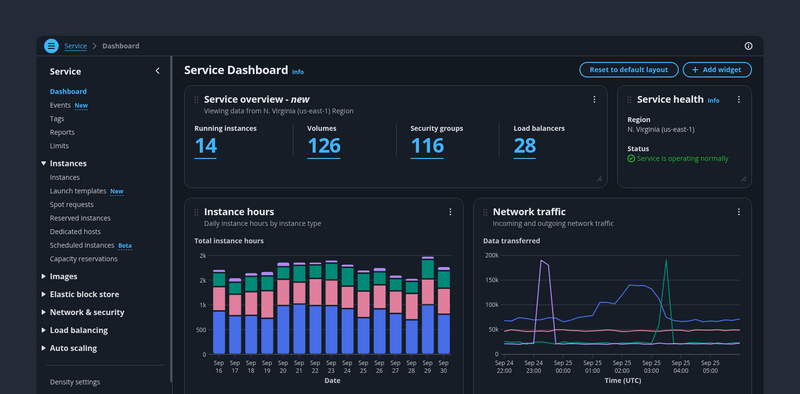The height and width of the screenshot is (394, 800).
Task: Expand the Images navigation section
Action: coord(43,276)
